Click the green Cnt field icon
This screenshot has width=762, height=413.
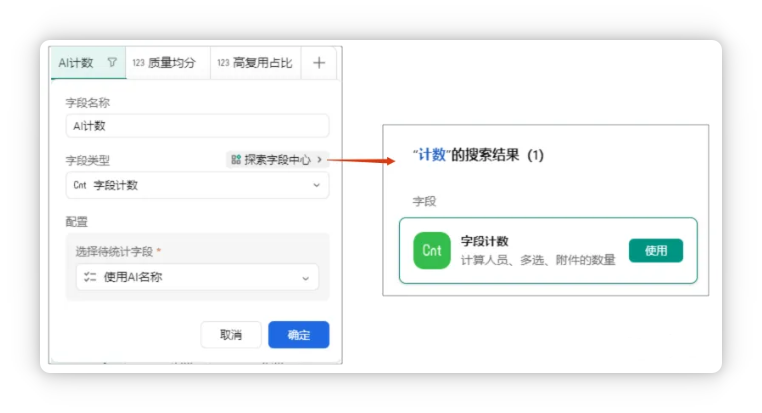(432, 251)
